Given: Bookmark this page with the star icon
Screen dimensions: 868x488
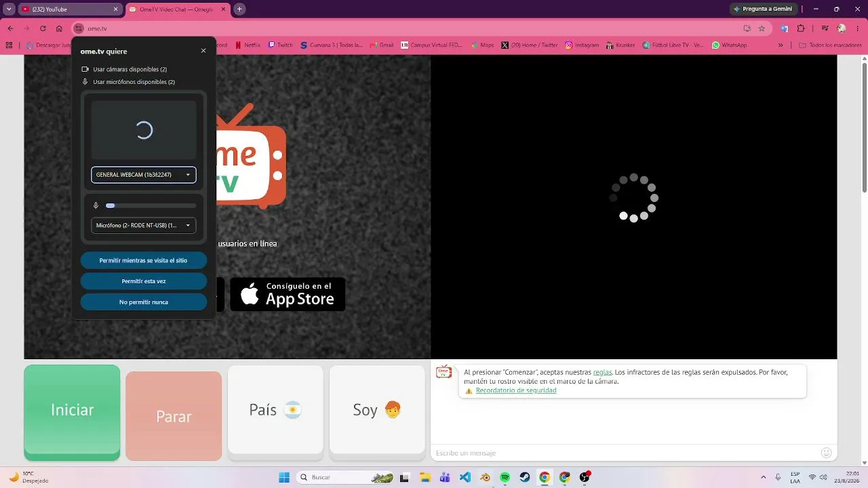Looking at the screenshot, I should click(x=762, y=28).
